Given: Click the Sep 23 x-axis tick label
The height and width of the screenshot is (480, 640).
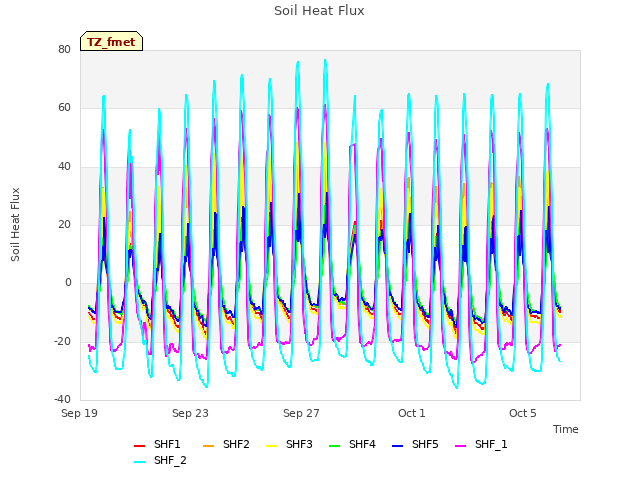Looking at the screenshot, I should (x=190, y=413).
